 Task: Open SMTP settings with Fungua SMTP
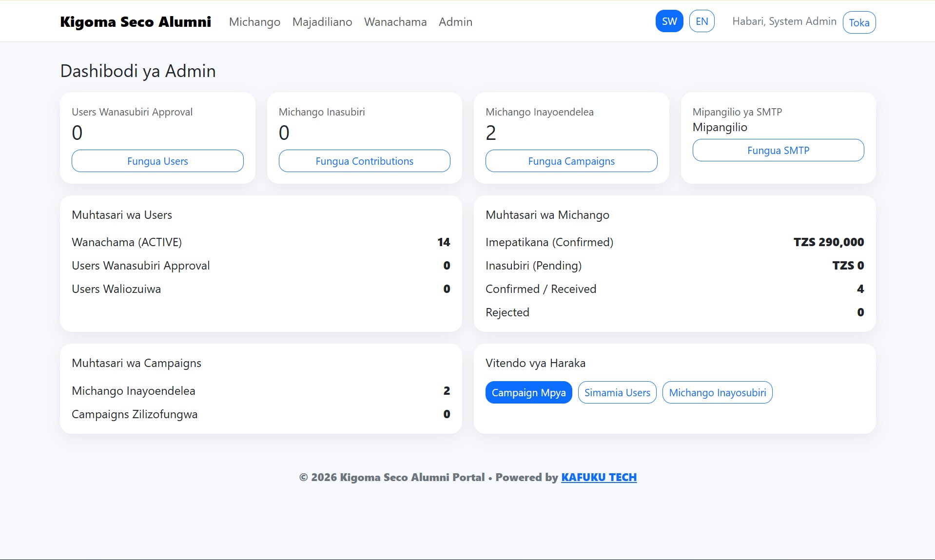tap(778, 150)
